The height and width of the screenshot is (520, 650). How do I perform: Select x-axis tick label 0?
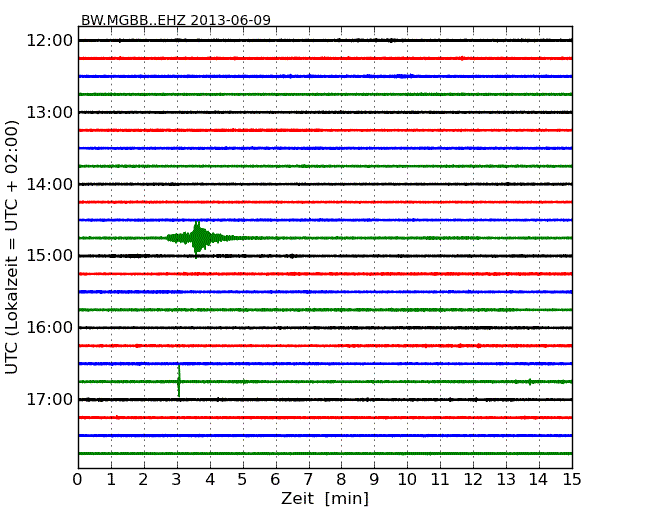[78, 480]
